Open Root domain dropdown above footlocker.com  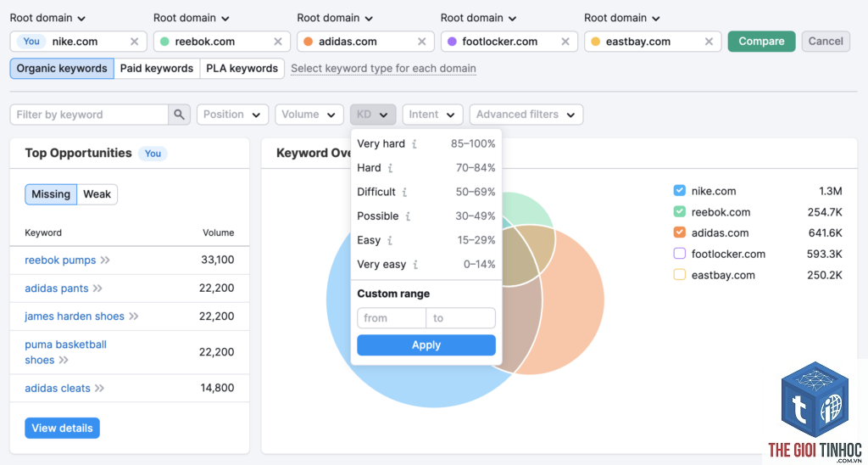479,19
